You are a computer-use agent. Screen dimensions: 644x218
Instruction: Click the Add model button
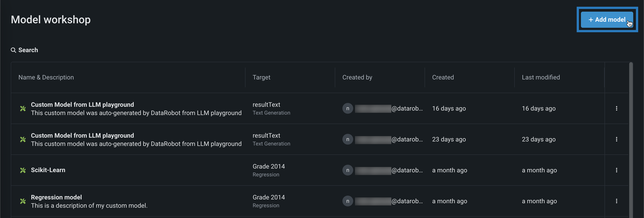point(607,19)
